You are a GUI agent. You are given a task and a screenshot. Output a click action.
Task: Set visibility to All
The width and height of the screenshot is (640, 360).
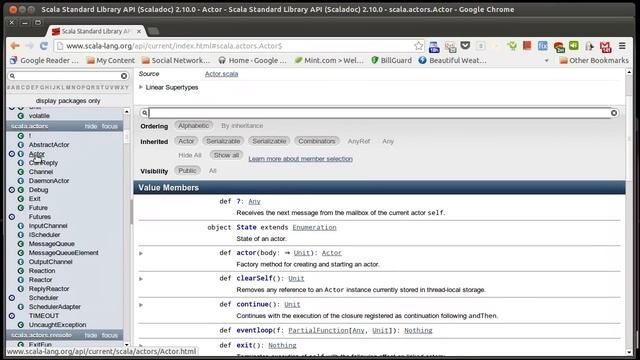click(x=213, y=171)
